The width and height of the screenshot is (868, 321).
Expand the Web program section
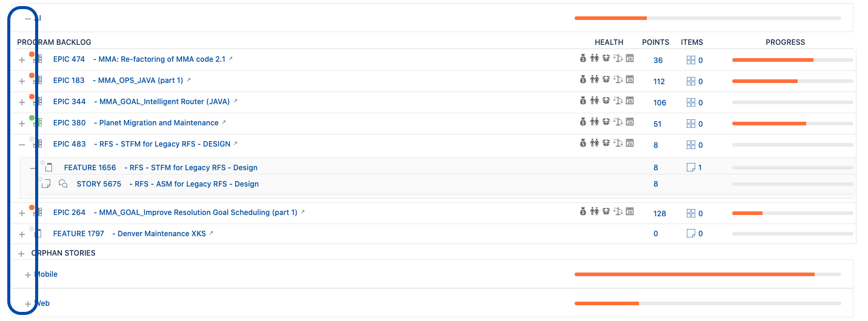pos(27,304)
